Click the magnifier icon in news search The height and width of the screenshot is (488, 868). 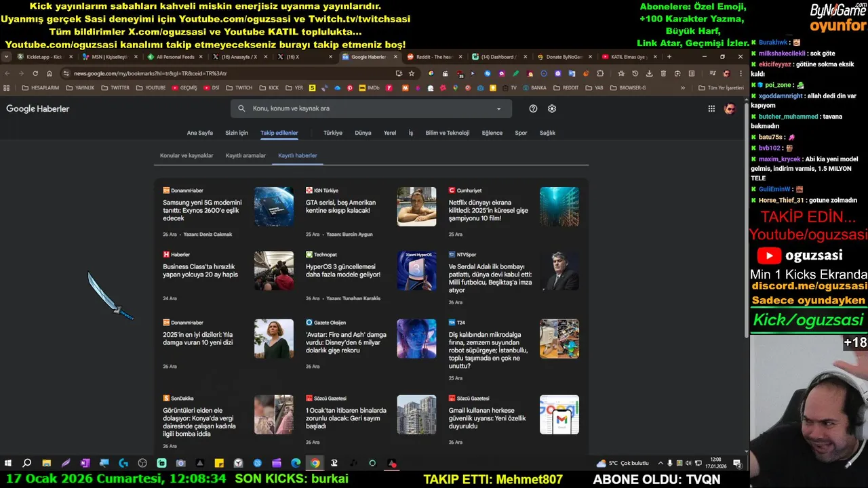(242, 108)
